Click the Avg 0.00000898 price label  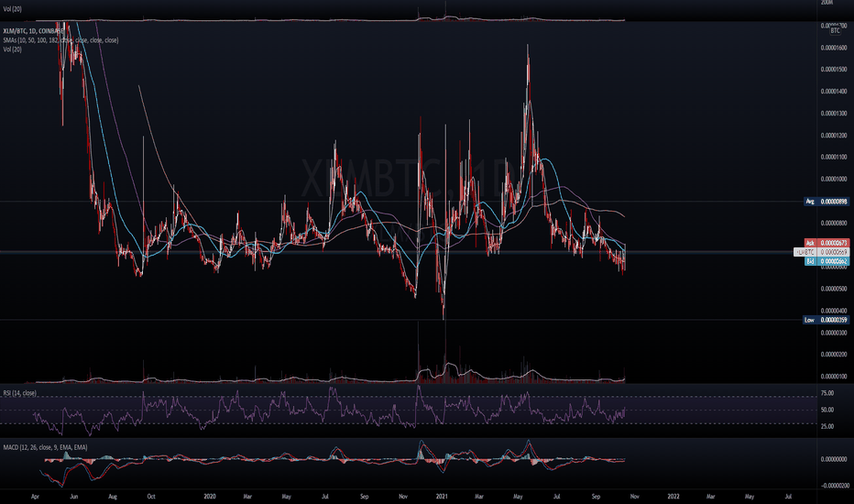pyautogui.click(x=827, y=202)
